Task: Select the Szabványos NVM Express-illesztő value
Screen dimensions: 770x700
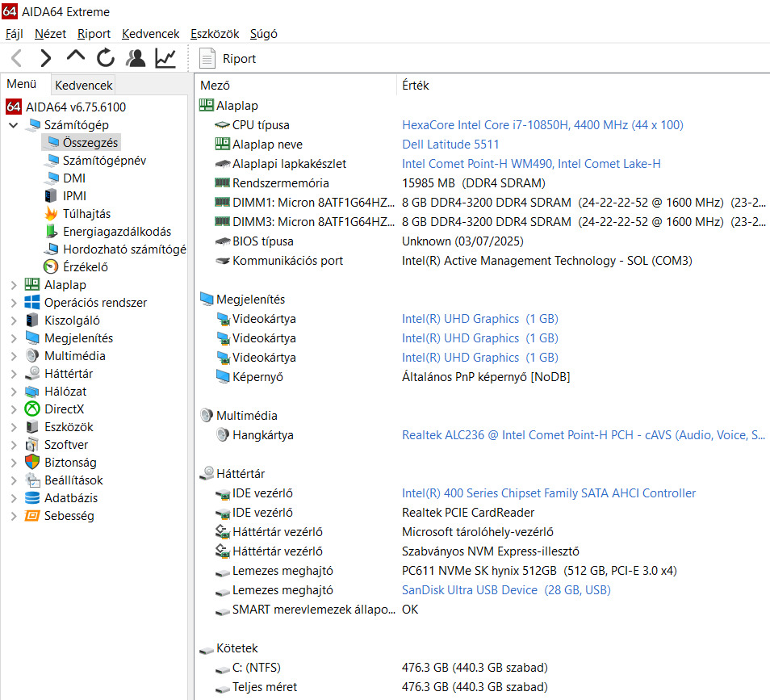Action: [491, 551]
